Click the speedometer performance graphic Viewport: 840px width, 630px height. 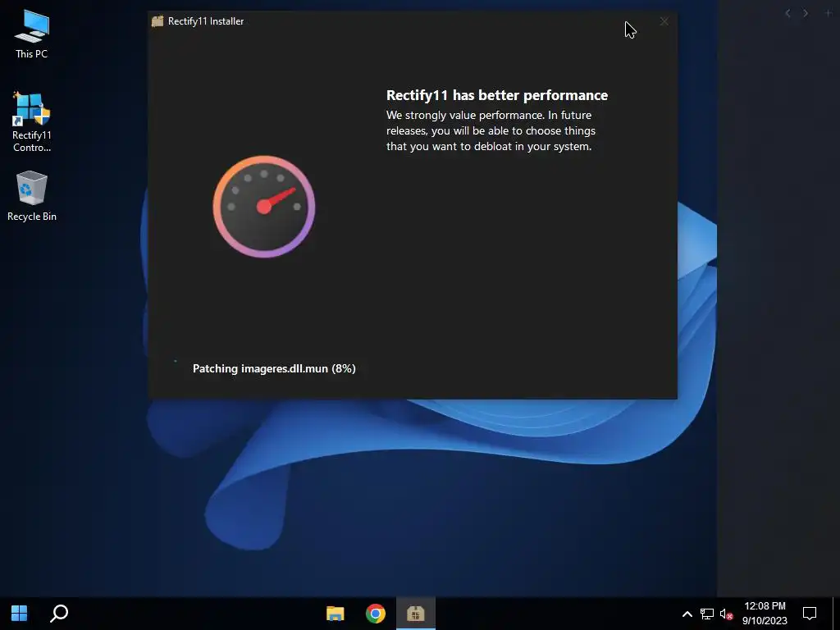pos(263,207)
